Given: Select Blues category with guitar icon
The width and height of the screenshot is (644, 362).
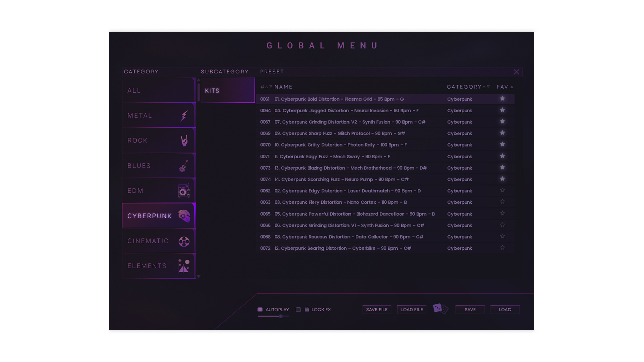Looking at the screenshot, I should pos(159,166).
